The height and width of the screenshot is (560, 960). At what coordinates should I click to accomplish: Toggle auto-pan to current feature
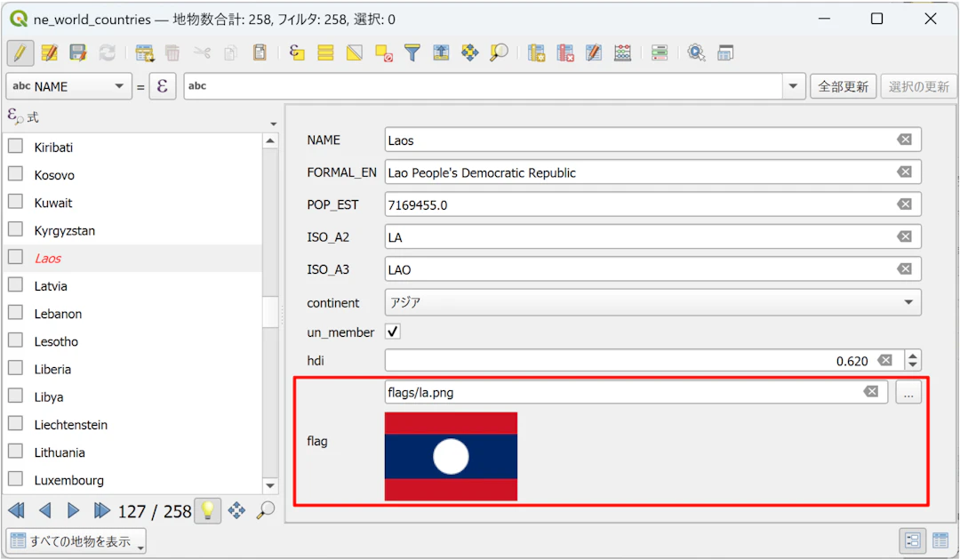(x=237, y=510)
